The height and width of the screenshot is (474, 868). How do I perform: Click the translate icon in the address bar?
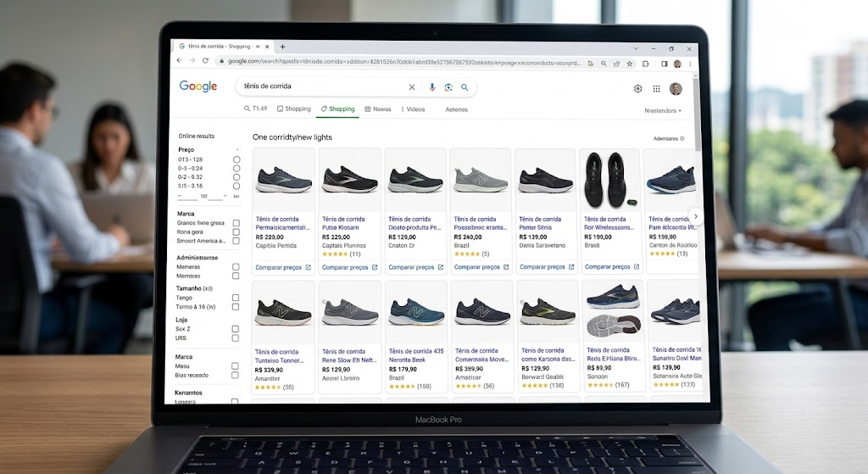[591, 64]
